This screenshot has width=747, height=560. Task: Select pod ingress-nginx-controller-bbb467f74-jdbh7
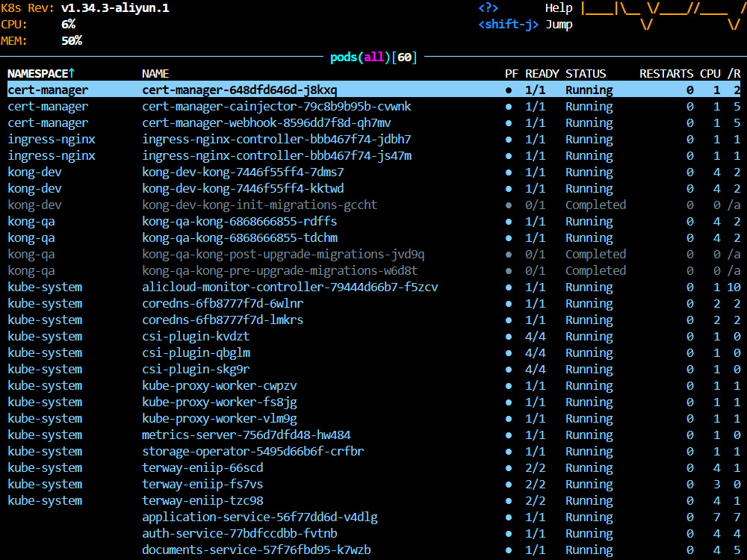coord(373,139)
